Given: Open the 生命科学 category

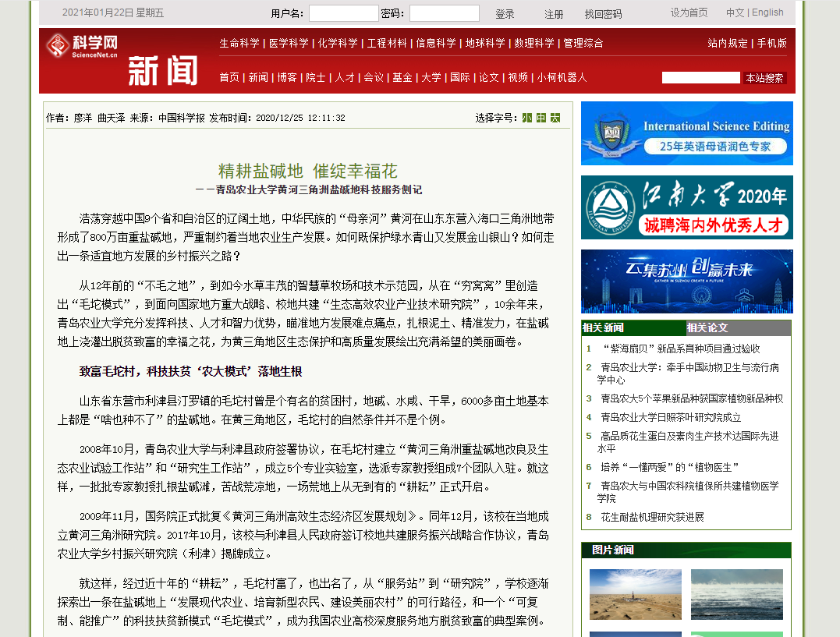Looking at the screenshot, I should click(x=239, y=43).
